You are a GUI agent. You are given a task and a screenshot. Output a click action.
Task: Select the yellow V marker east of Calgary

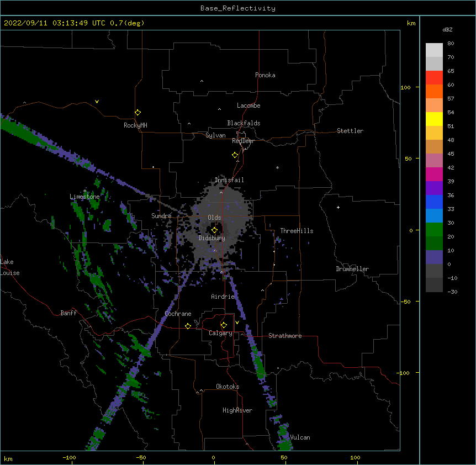tap(237, 323)
